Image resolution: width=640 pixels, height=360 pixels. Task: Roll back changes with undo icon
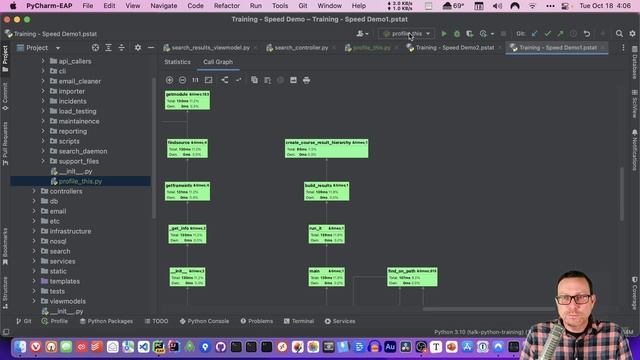(x=587, y=33)
